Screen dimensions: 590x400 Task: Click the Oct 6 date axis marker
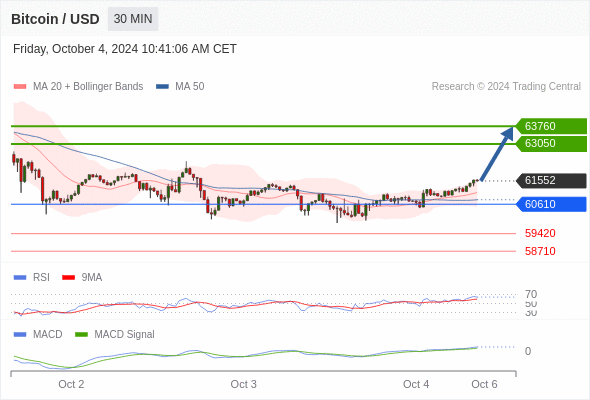click(x=484, y=384)
